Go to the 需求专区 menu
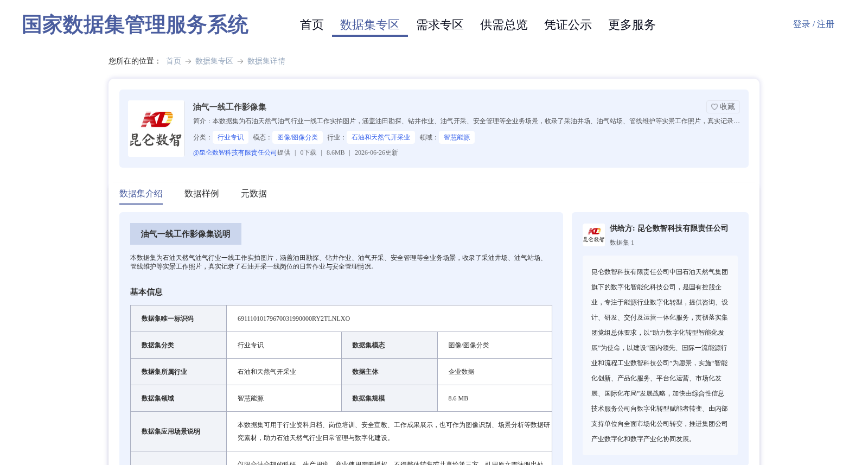868x465 pixels. 439,25
